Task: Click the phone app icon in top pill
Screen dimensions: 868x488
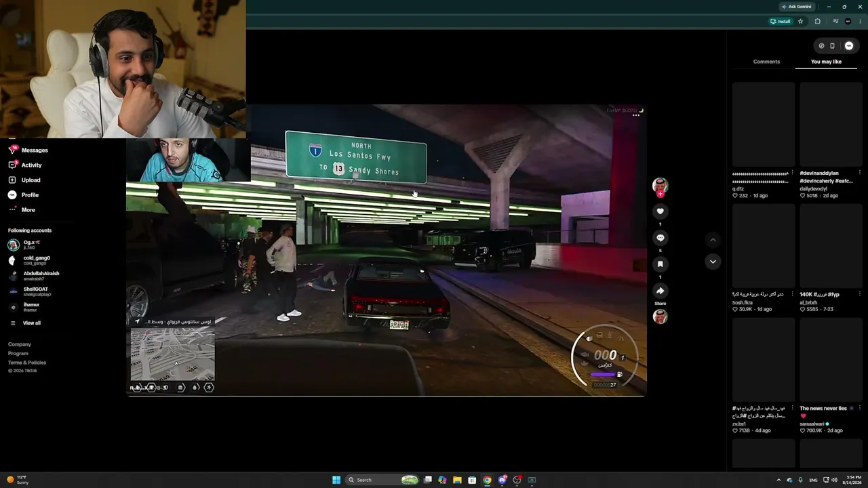Action: coord(833,46)
